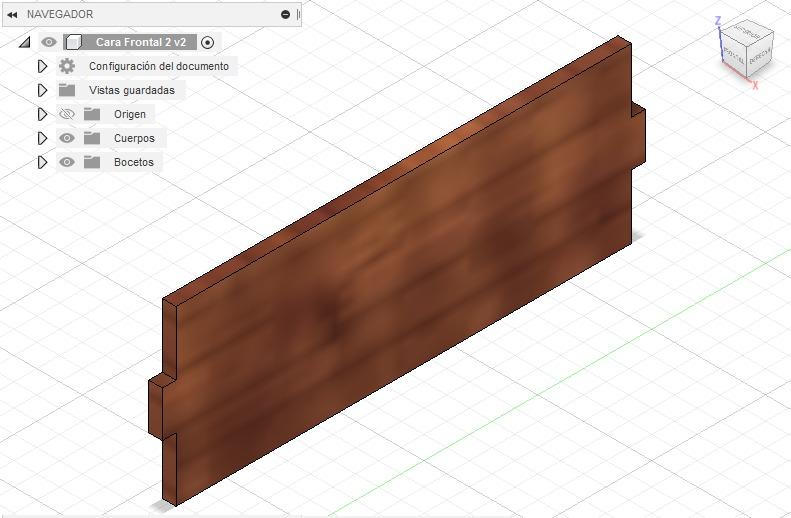Click the component icon next to Cara Frontal 2 v2

74,42
